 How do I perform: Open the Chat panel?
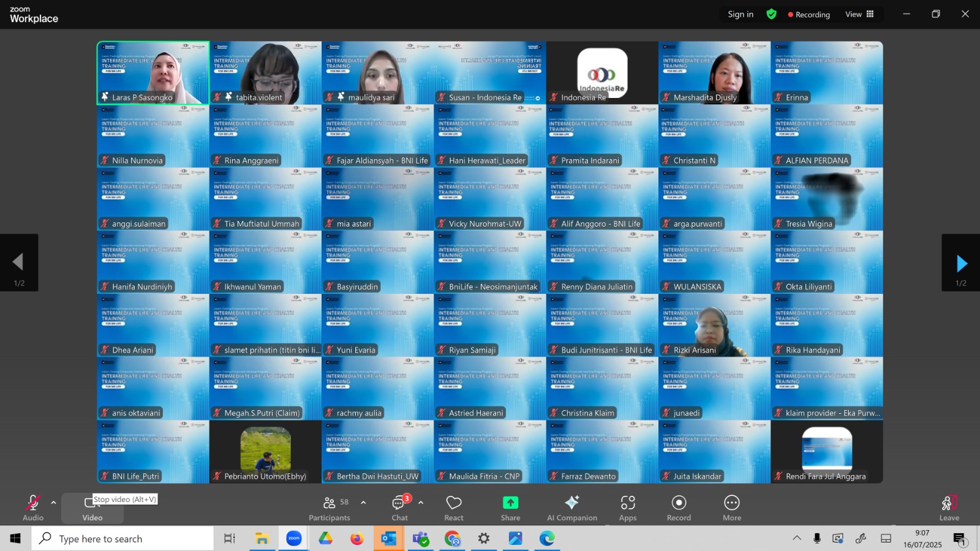pyautogui.click(x=400, y=508)
